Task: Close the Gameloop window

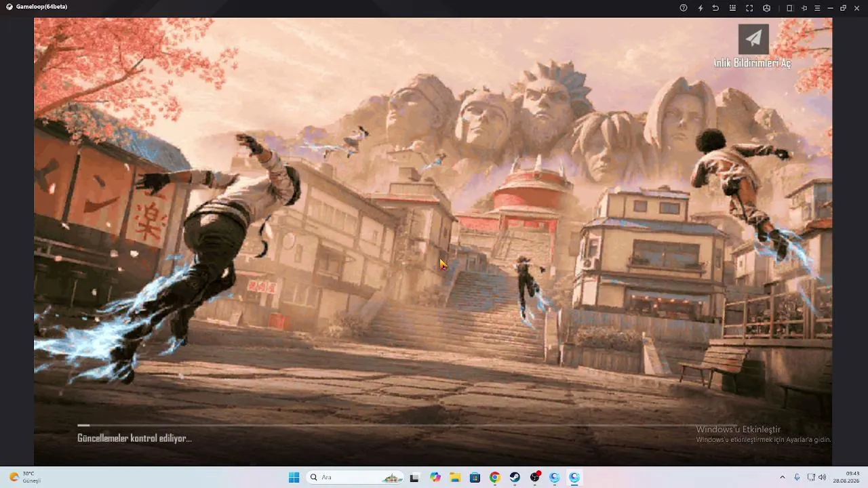Action: point(857,8)
